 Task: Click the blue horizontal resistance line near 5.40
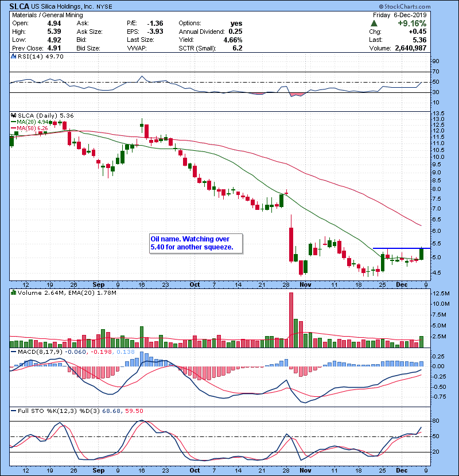click(x=402, y=248)
